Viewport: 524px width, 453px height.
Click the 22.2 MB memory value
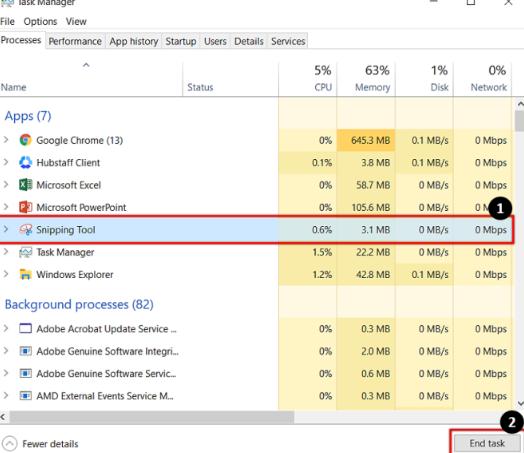[373, 252]
